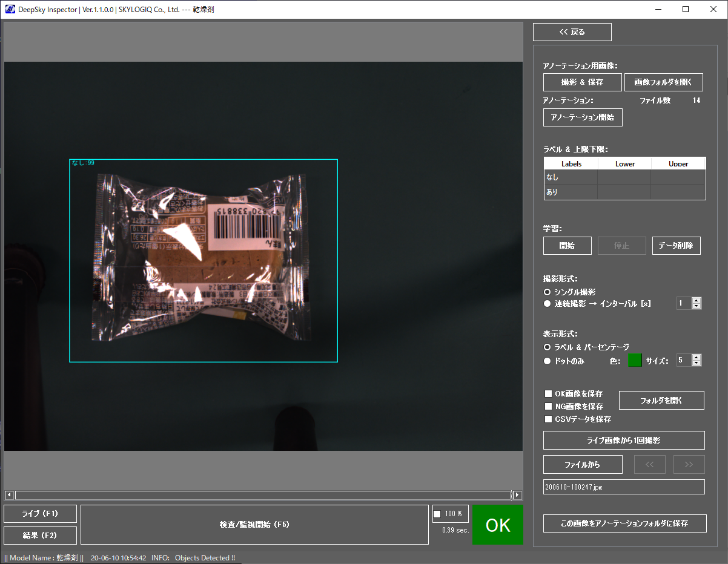The width and height of the screenshot is (728, 564).
Task: Click the なし:99 detection label on image
Action: (x=83, y=163)
